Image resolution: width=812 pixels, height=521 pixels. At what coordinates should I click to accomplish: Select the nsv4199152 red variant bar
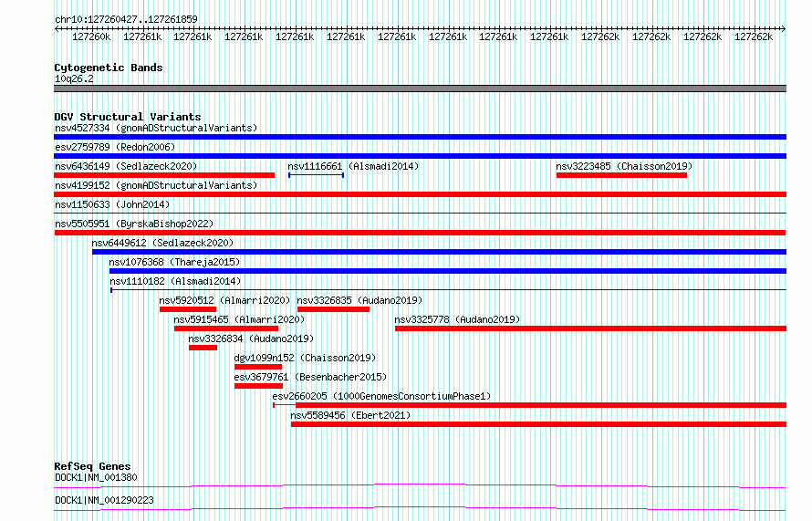click(x=420, y=194)
